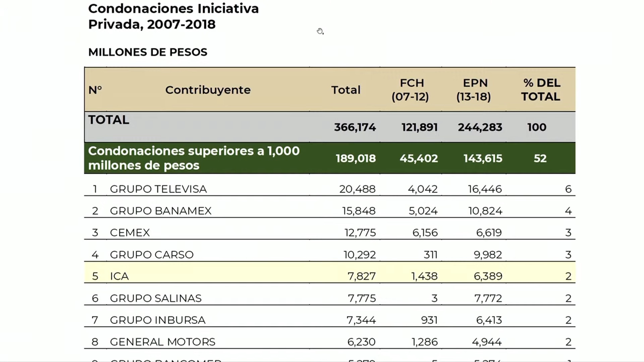Image resolution: width=644 pixels, height=362 pixels.
Task: Click the GRUPO INBURSA contributor name
Action: tap(158, 320)
